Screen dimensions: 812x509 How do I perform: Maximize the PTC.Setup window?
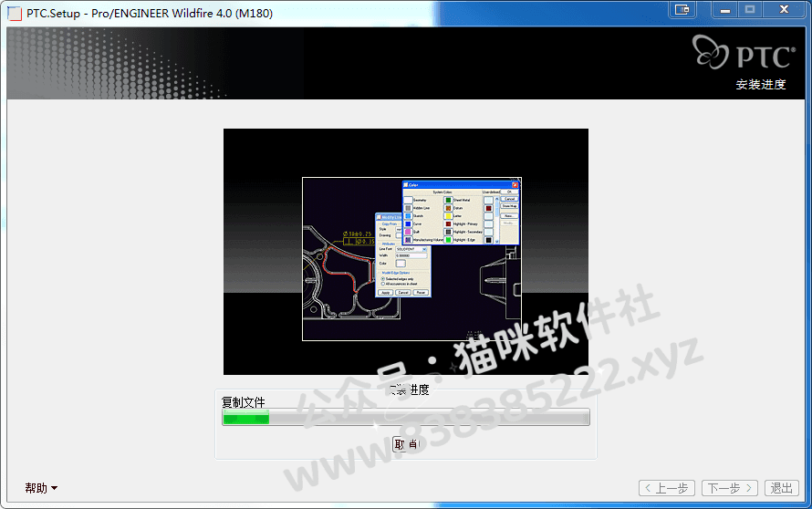[x=750, y=9]
